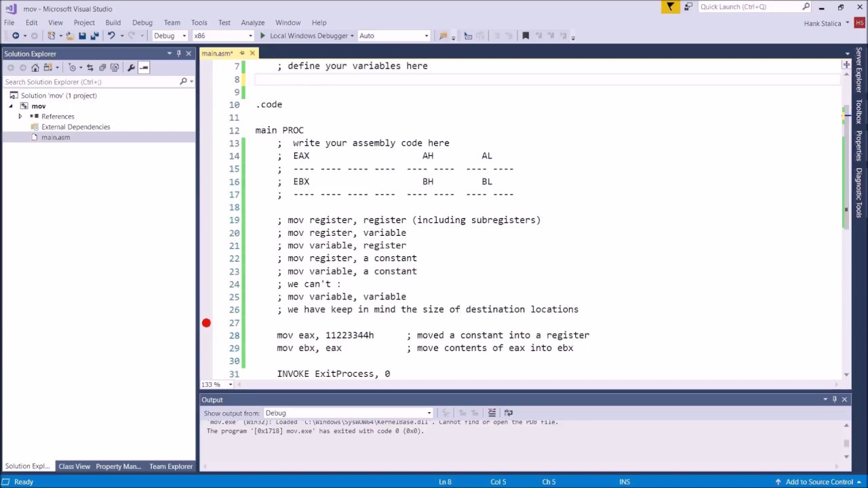Select External Dependencies in Solution Explorer
This screenshot has width=868, height=488.
click(75, 127)
